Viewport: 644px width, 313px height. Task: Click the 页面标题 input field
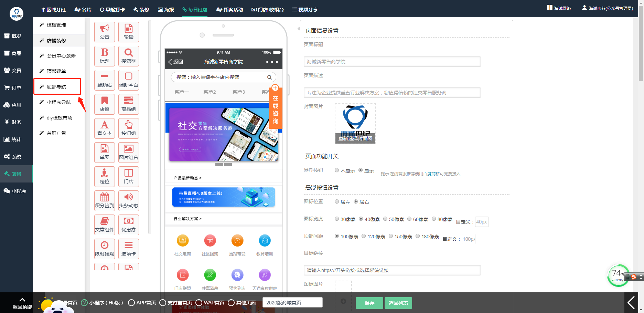point(392,62)
